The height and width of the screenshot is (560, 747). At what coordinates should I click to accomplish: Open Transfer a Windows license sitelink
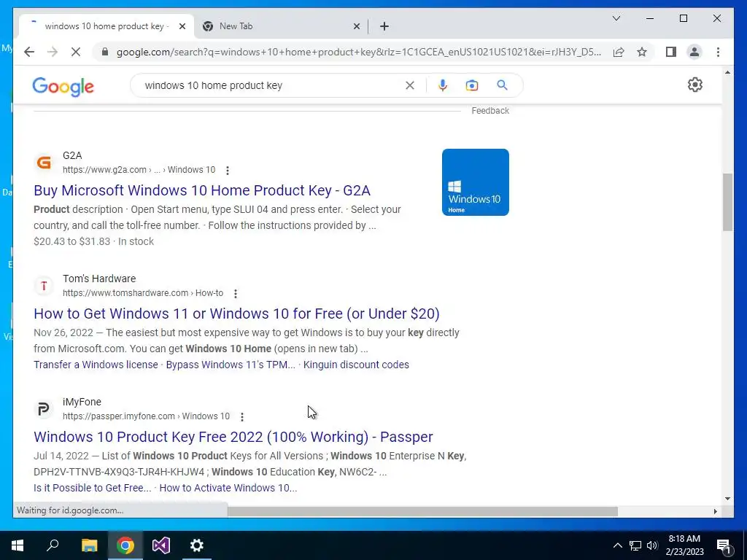pos(96,365)
